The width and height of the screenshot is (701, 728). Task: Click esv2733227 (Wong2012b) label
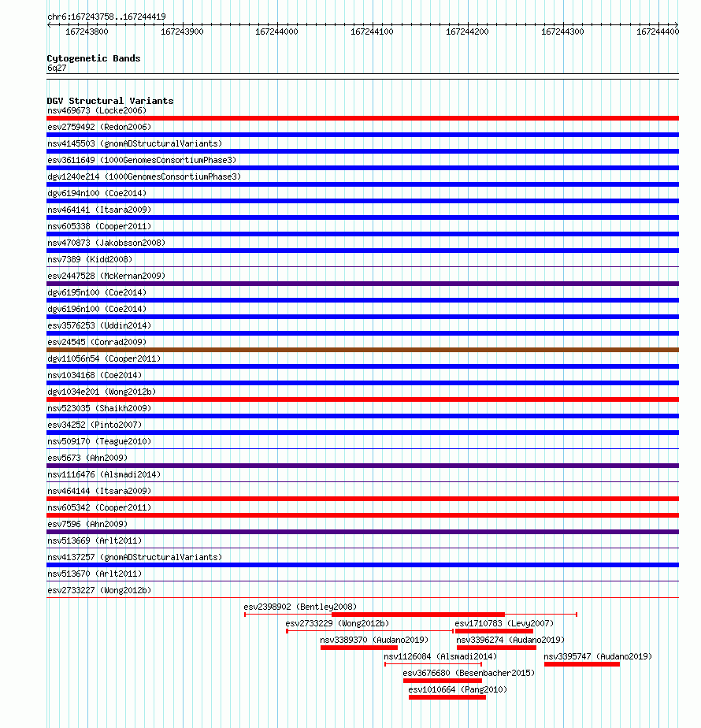pyautogui.click(x=99, y=591)
